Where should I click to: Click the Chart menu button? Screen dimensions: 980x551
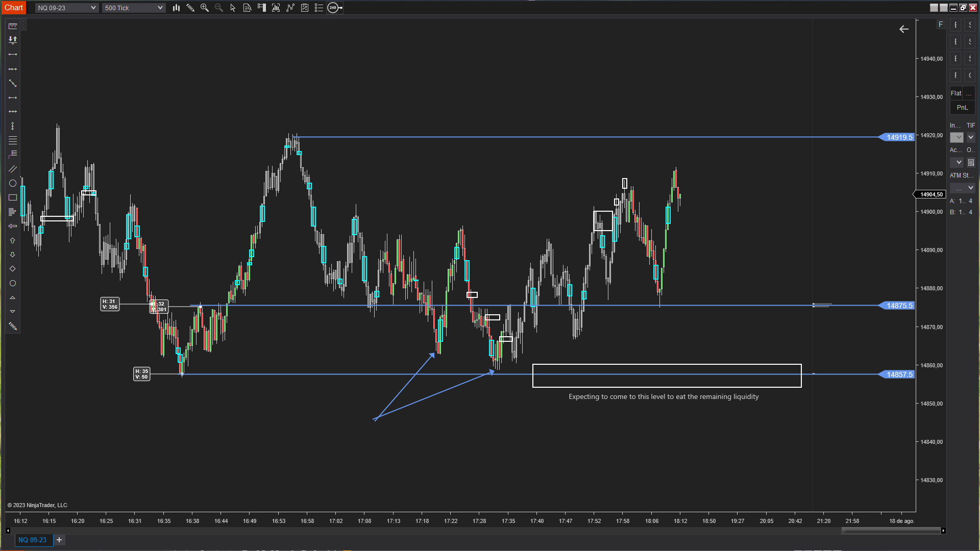(14, 8)
